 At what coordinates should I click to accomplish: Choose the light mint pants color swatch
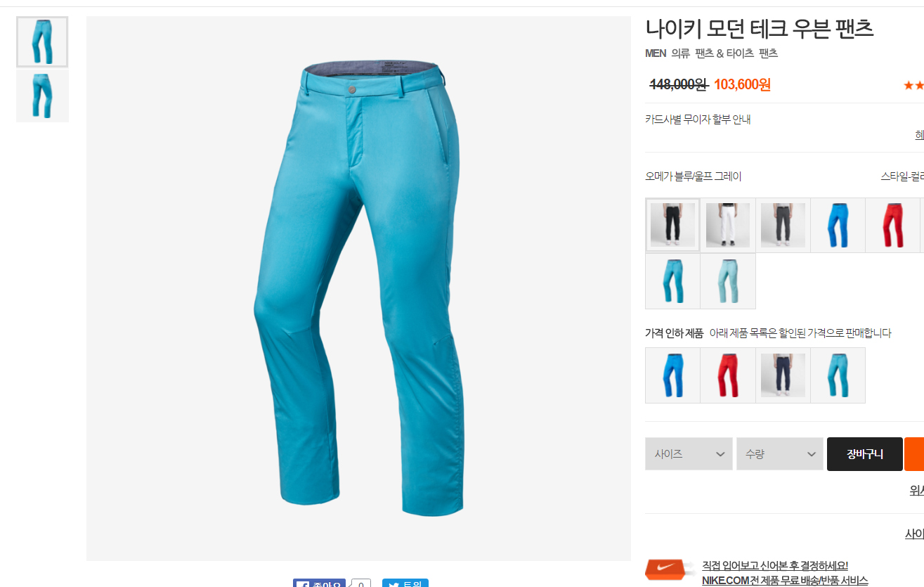[727, 281]
